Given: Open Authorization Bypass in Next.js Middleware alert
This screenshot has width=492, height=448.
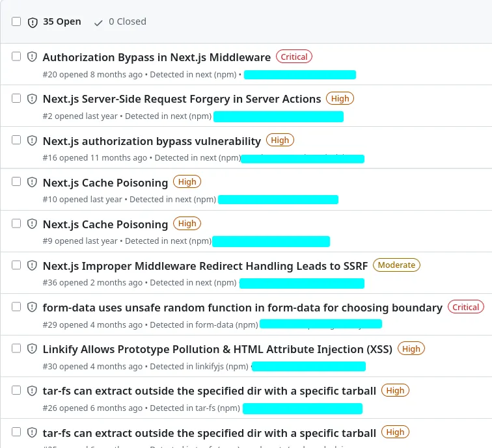Looking at the screenshot, I should (157, 57).
